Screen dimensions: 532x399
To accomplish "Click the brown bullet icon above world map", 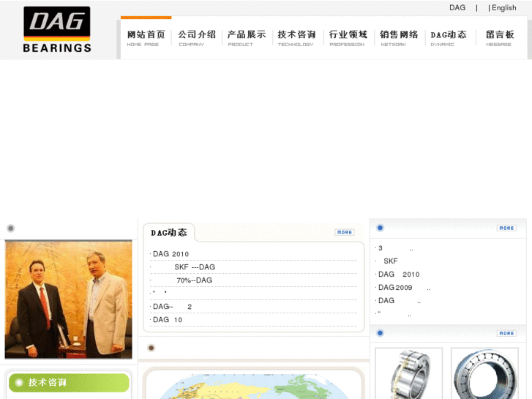I will pyautogui.click(x=151, y=348).
